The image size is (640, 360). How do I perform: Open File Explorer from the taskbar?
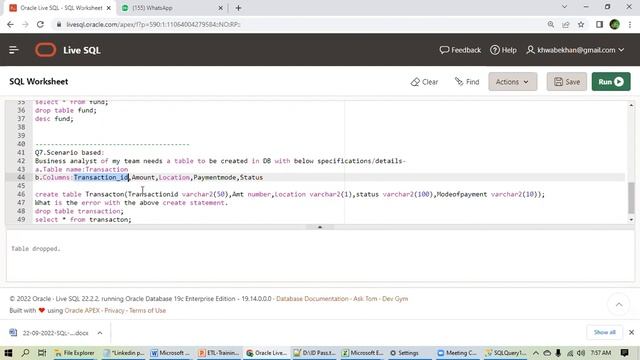[x=74, y=353]
